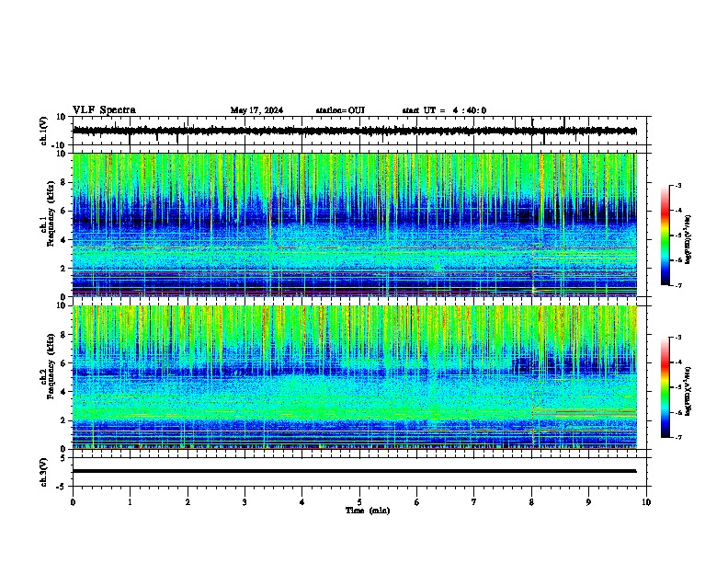This screenshot has height=563, width=728.
Task: Click the '2' kHz tick on ch.1 spectrogram
Action: [x=64, y=268]
